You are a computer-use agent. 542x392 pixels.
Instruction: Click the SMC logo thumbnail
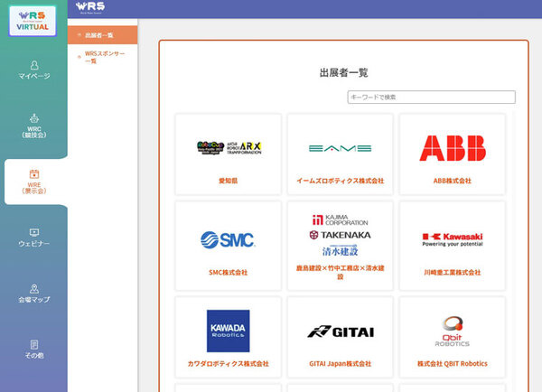228,239
